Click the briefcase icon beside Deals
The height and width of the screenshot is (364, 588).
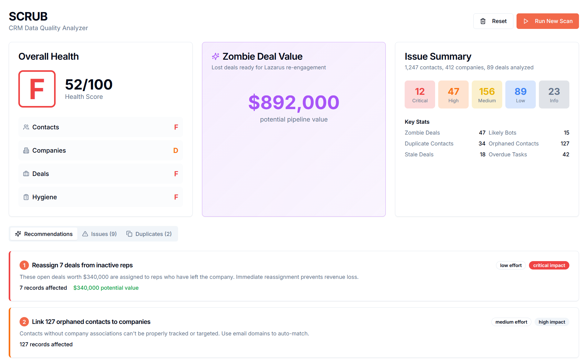(26, 173)
